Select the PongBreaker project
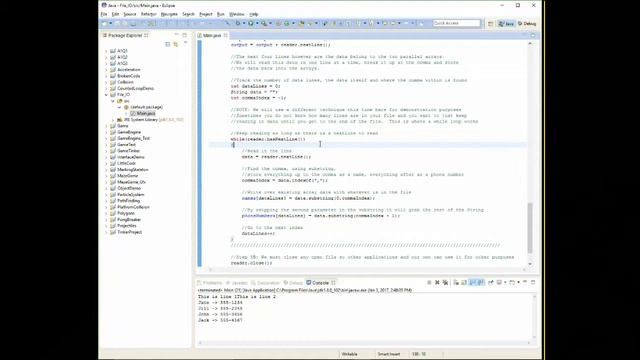Viewport: 640px width, 360px height. [126, 220]
